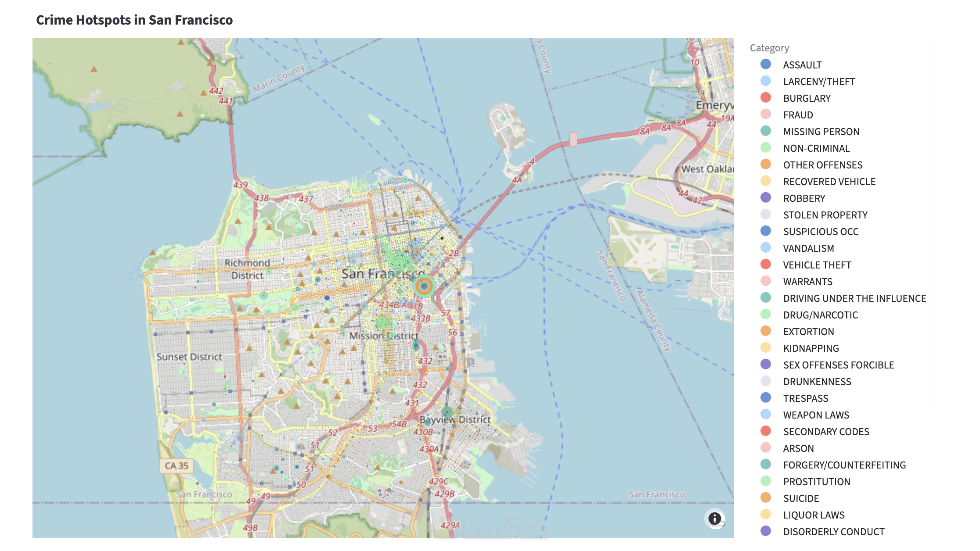980x551 pixels.
Task: Toggle the DRUG/NARCOTIC legend entry
Action: tap(820, 315)
